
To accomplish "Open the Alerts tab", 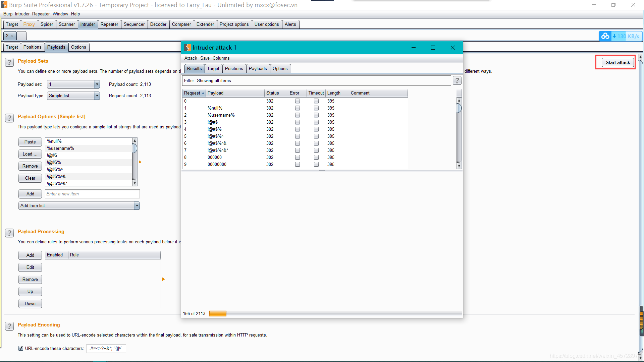I will pyautogui.click(x=290, y=24).
